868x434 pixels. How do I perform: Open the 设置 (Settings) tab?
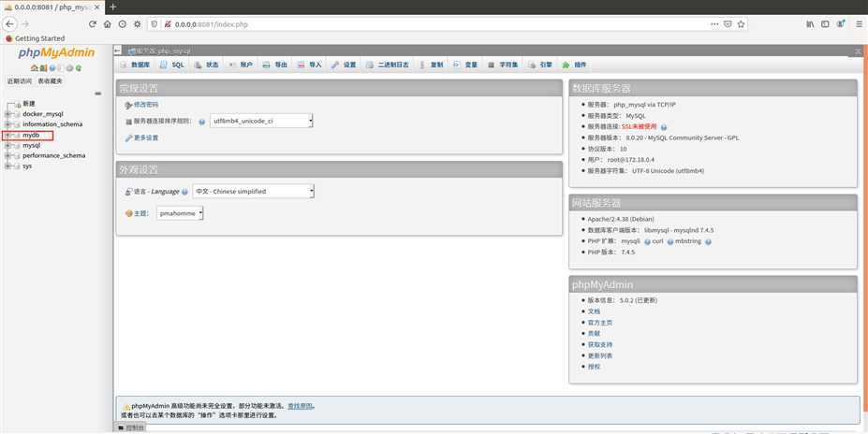(x=344, y=65)
